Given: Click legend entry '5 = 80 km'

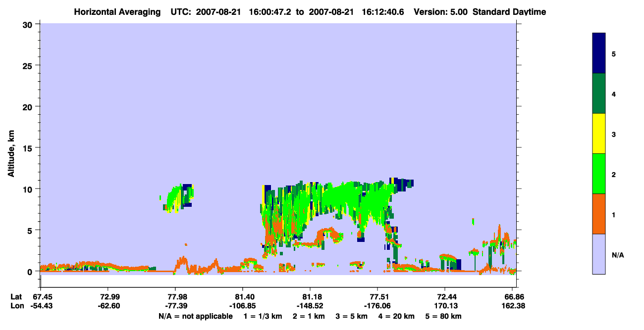Looking at the screenshot, I should (x=443, y=316).
